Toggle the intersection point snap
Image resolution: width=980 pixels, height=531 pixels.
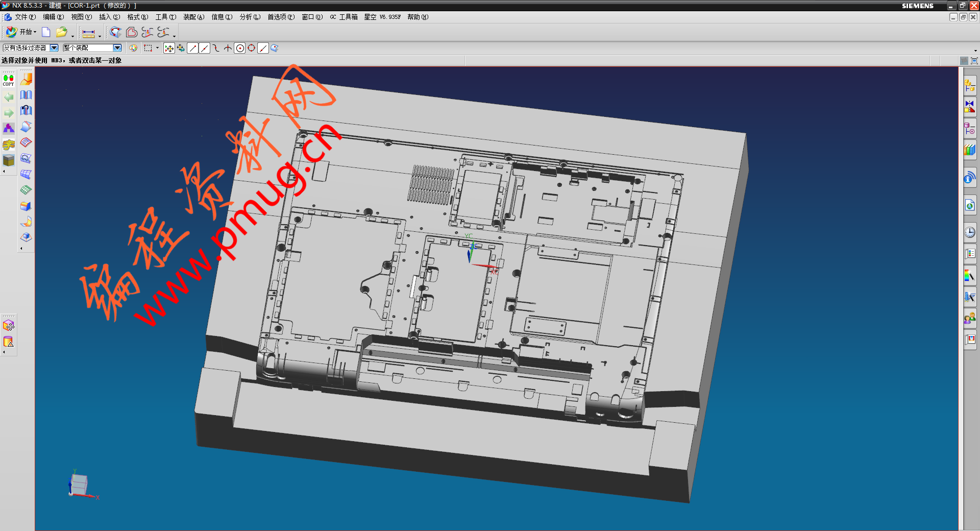pos(228,48)
